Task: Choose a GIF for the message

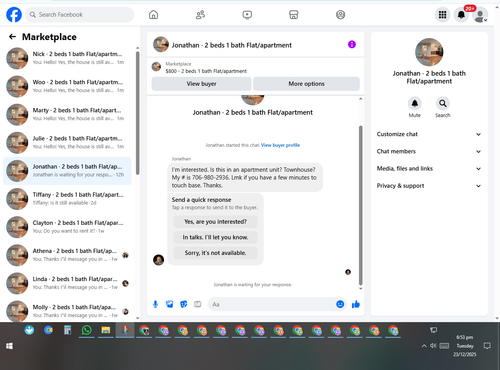Action: click(x=198, y=304)
